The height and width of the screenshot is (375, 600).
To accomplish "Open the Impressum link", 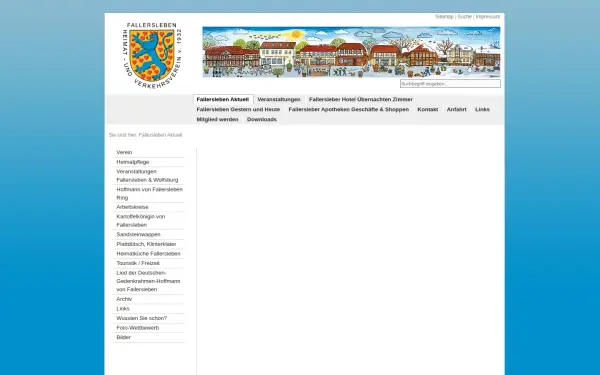I will tap(488, 17).
